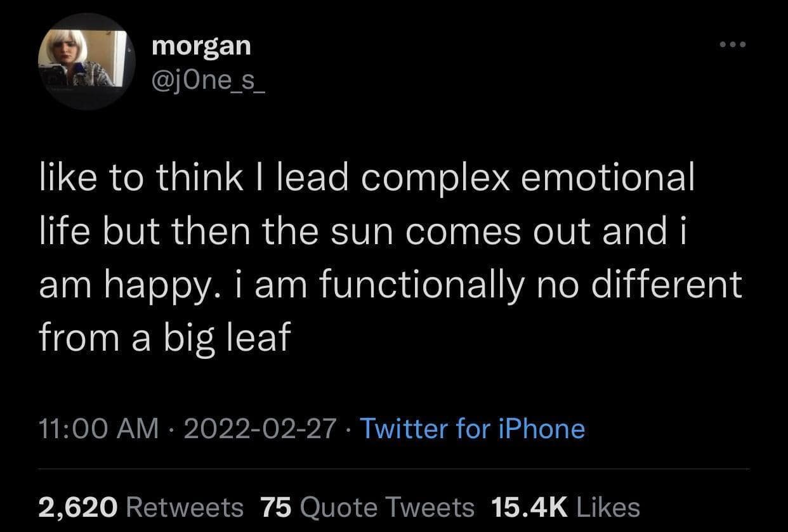Click the word "leaf" in the tweet
The image size is (788, 532).
[259, 338]
